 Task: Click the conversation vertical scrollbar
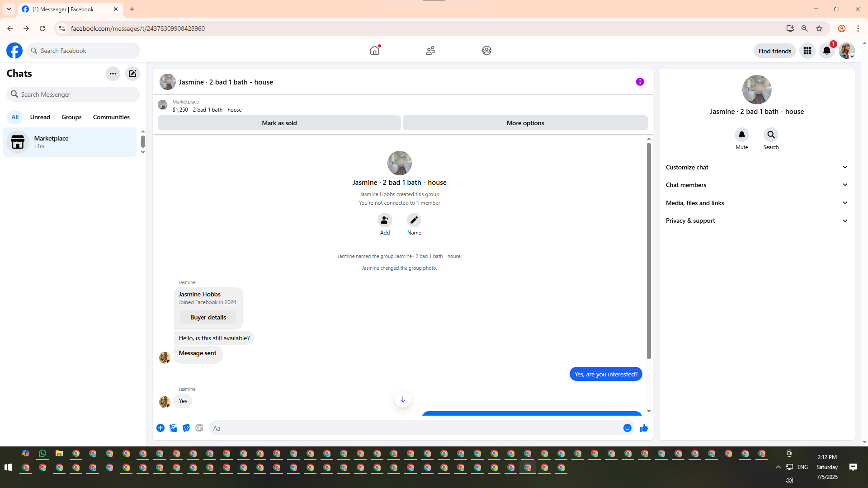[649, 251]
